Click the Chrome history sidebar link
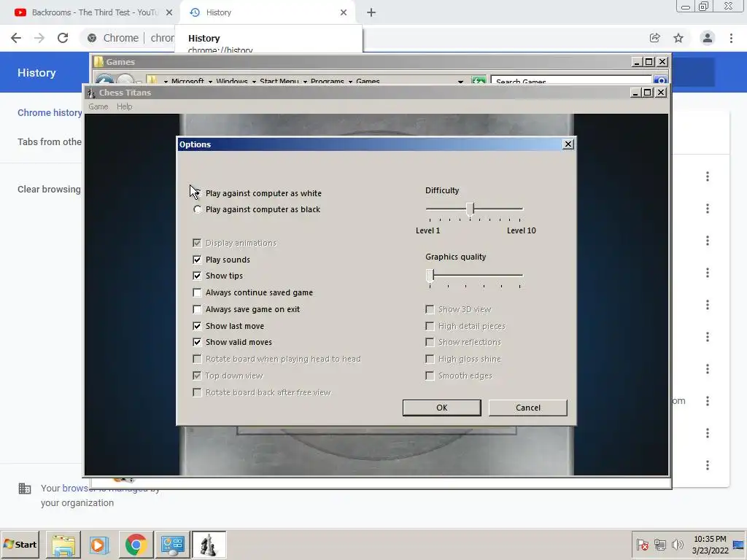This screenshot has width=747, height=560. tap(50, 113)
